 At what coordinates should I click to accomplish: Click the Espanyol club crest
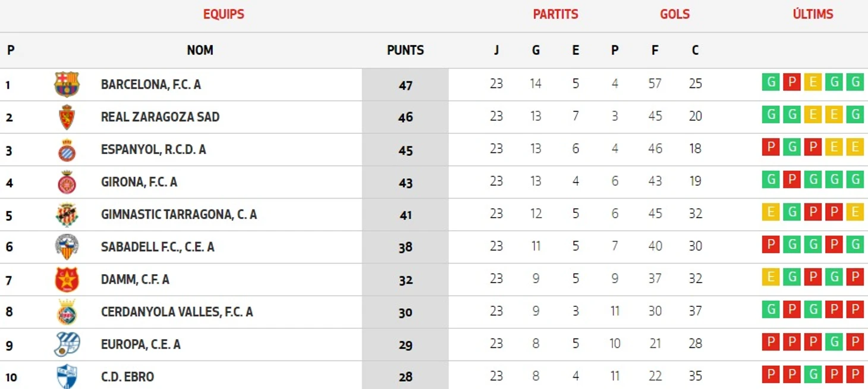pos(67,150)
